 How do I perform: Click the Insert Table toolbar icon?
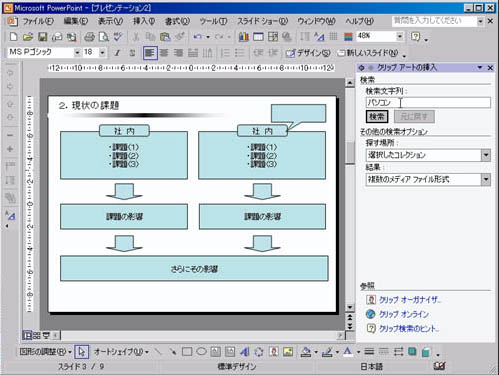258,37
